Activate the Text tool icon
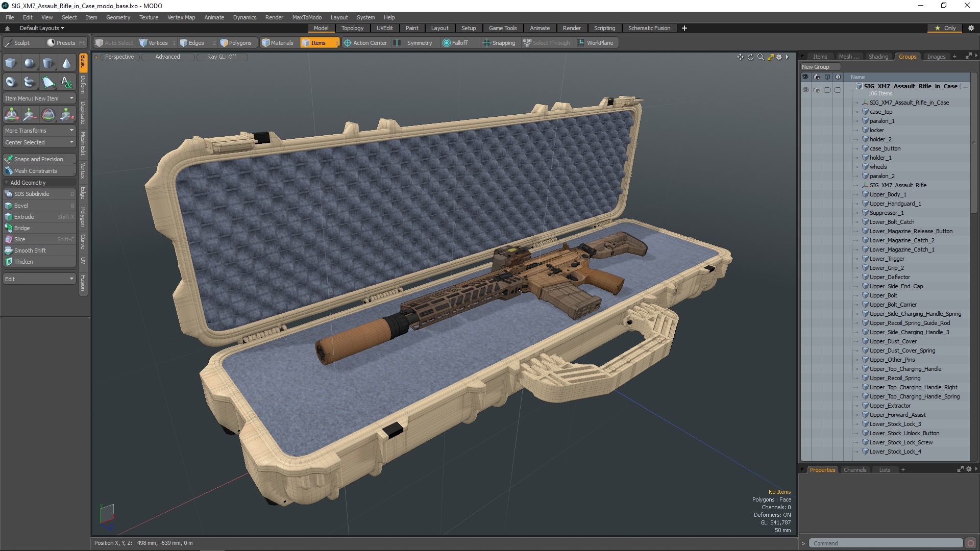This screenshot has height=551, width=980. pos(66,82)
